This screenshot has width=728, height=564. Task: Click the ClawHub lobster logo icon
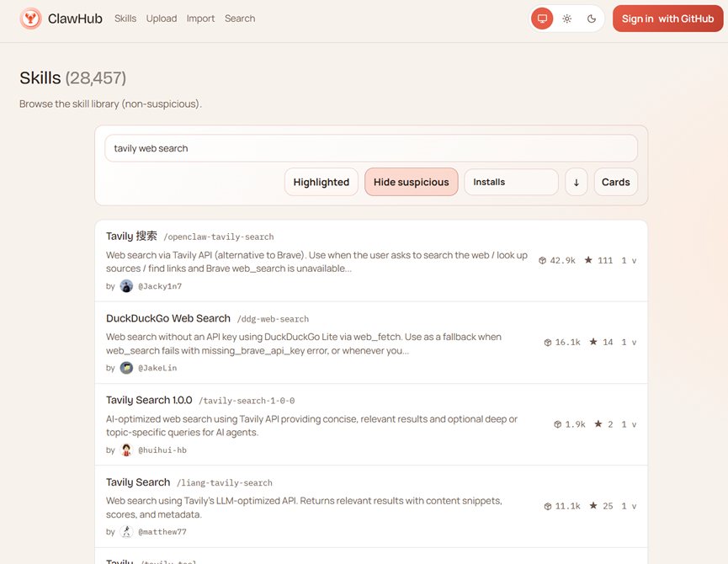(x=30, y=19)
